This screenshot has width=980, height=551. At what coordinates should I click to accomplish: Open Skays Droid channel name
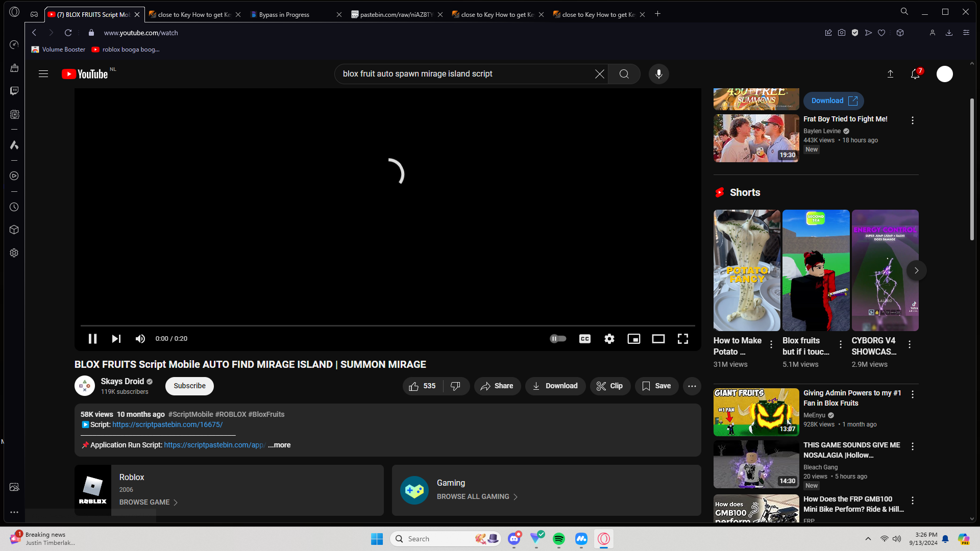point(122,381)
